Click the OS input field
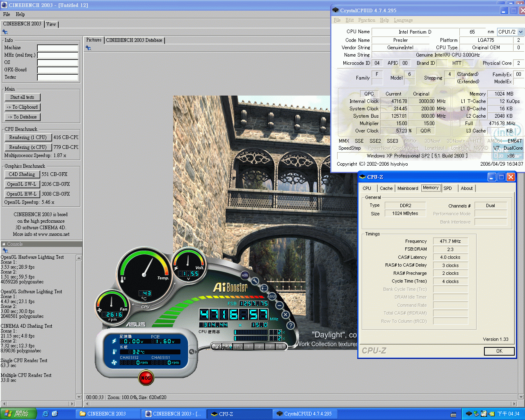The image size is (525, 420). [58, 63]
